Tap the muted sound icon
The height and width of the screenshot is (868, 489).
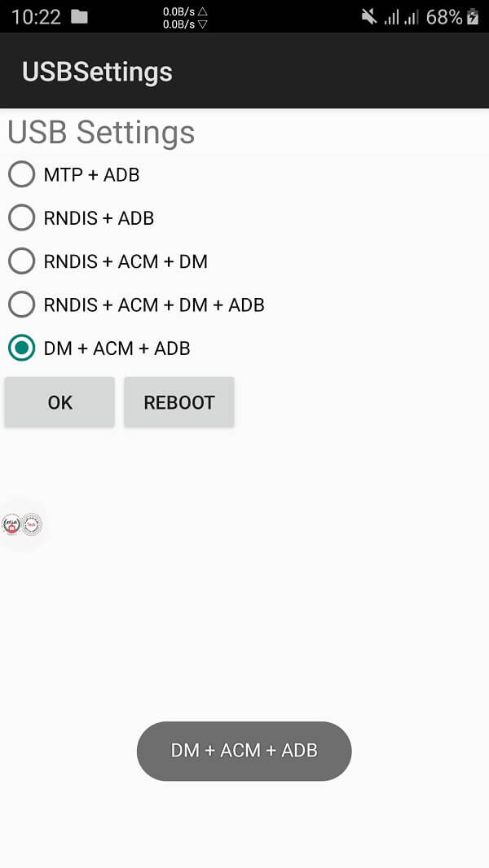tap(369, 16)
